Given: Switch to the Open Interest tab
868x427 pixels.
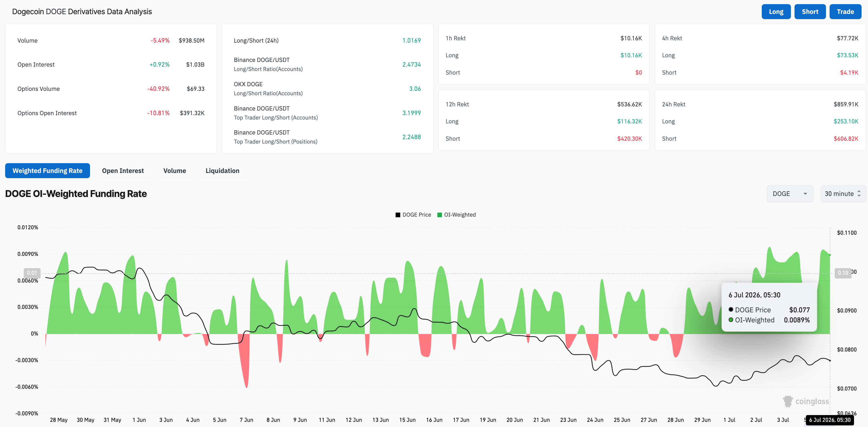Looking at the screenshot, I should click(123, 171).
